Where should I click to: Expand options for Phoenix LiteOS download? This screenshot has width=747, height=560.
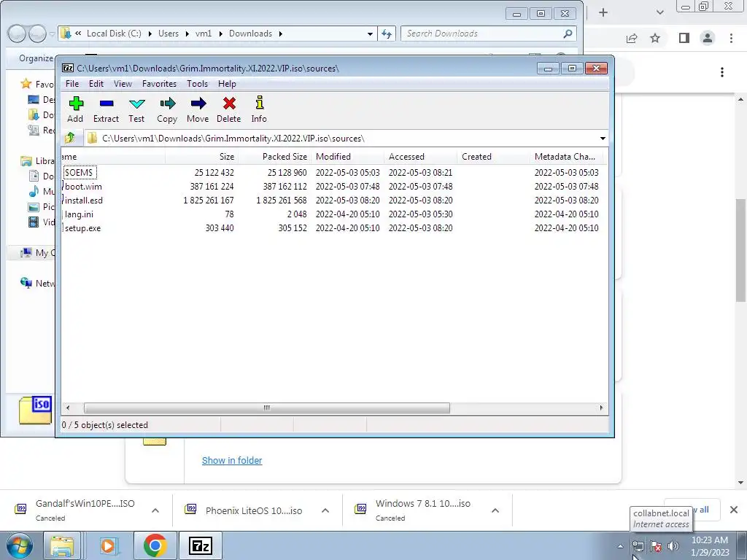pyautogui.click(x=325, y=510)
